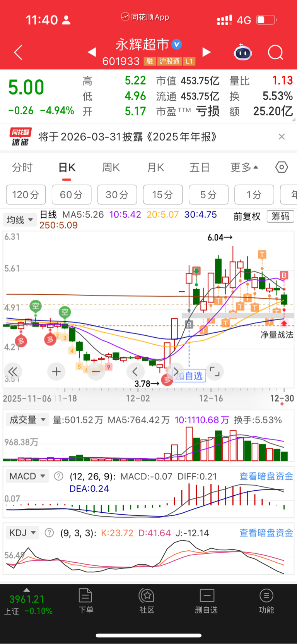
Task: Tap the red B buy marker
Action: (284, 275)
